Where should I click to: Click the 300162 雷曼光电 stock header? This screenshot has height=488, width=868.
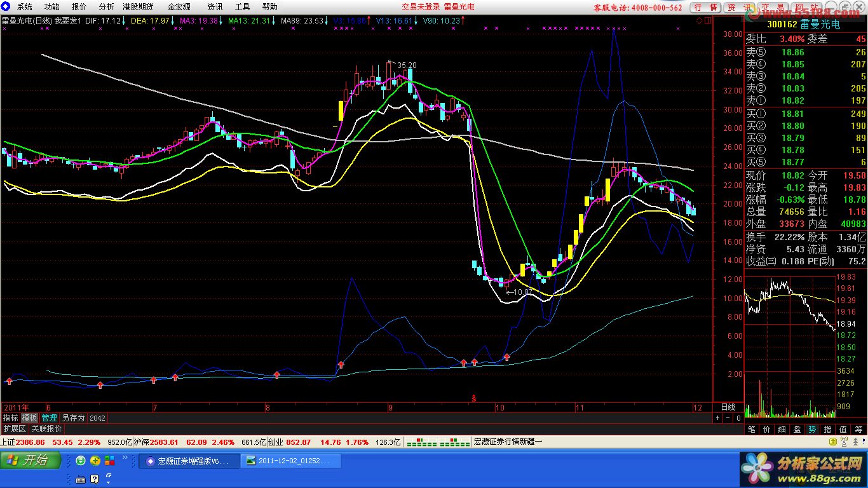point(805,24)
